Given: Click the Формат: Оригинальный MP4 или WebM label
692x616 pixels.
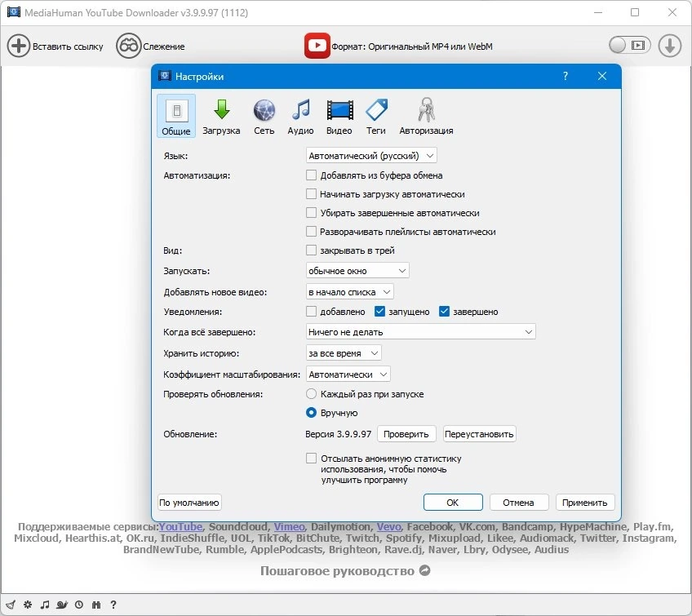Looking at the screenshot, I should [412, 47].
